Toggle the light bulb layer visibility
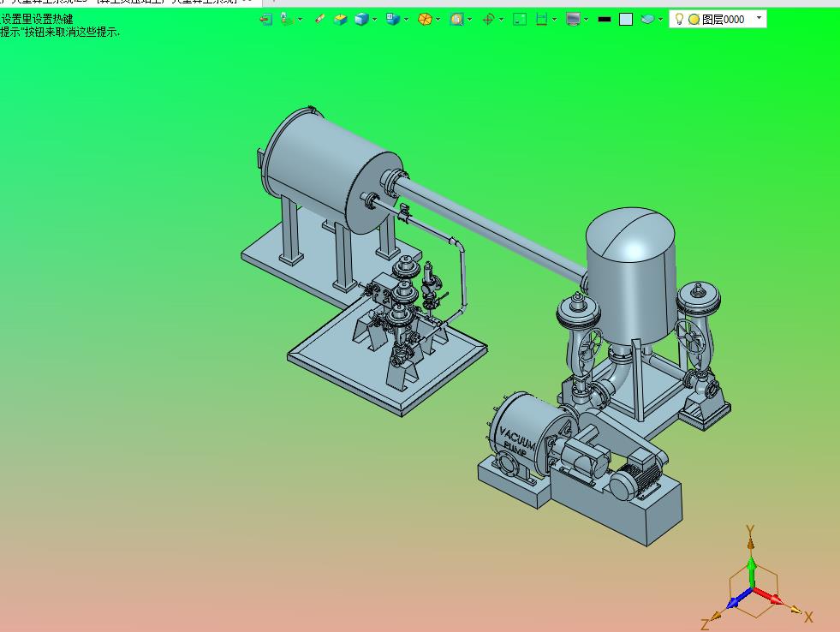This screenshot has height=632, width=840. (x=679, y=19)
